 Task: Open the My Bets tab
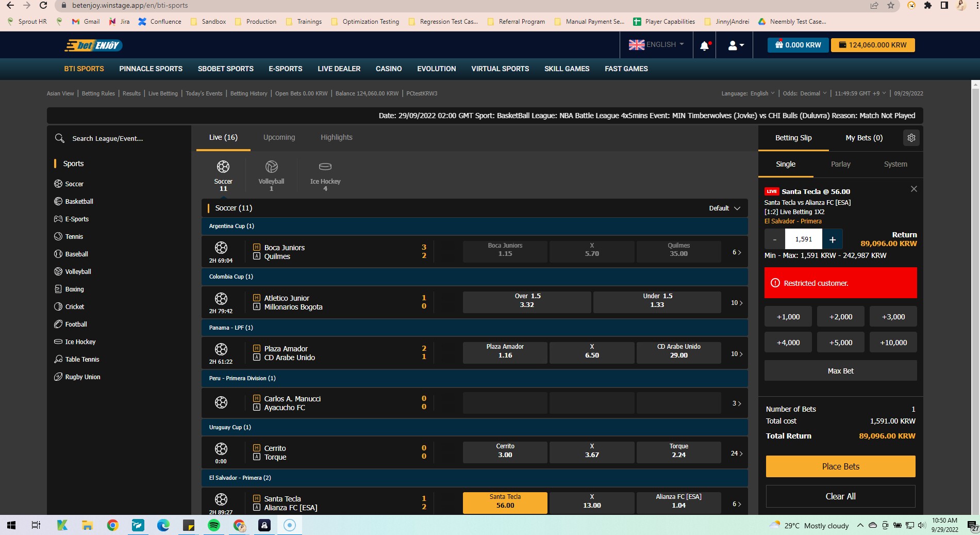(863, 138)
